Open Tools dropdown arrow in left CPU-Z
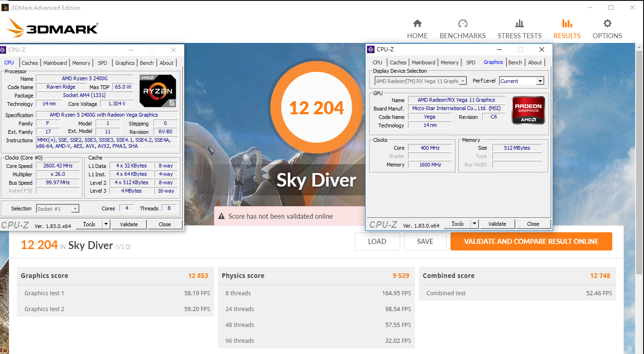 tap(106, 224)
